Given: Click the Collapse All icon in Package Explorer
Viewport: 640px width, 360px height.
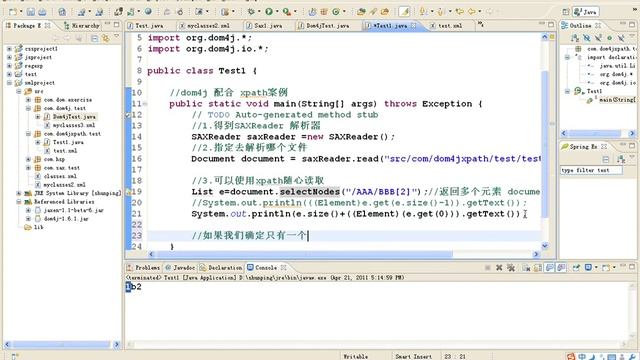Looking at the screenshot, I should click(x=94, y=38).
